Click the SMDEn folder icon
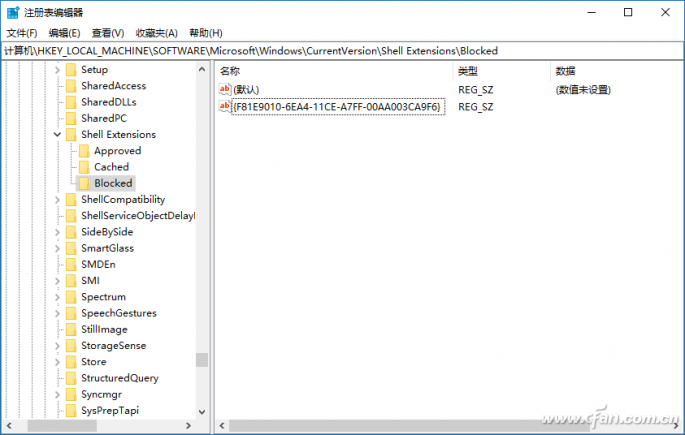 click(71, 264)
